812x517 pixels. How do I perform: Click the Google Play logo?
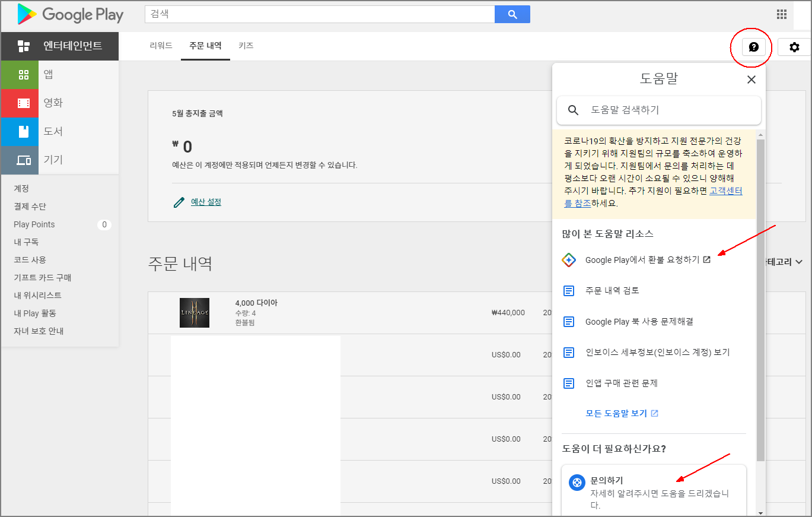click(71, 14)
